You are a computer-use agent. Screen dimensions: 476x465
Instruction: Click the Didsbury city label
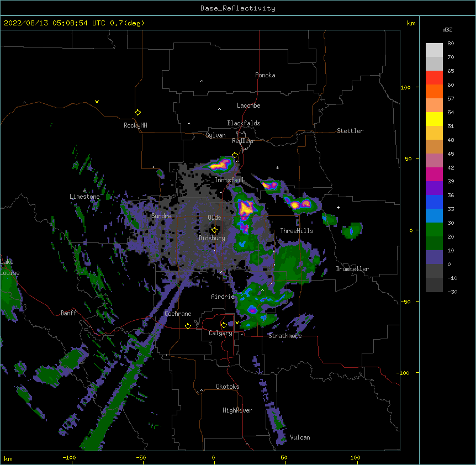pos(211,238)
